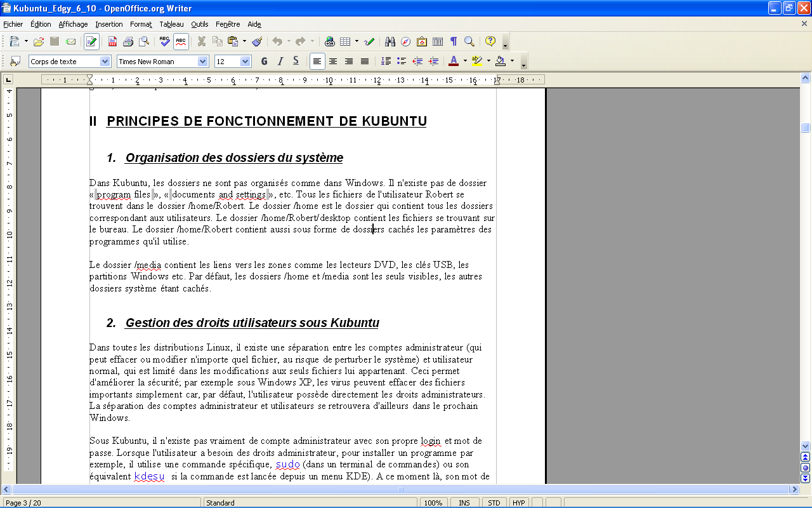Toggle bulleted list icon
This screenshot has width=812, height=508.
point(402,61)
